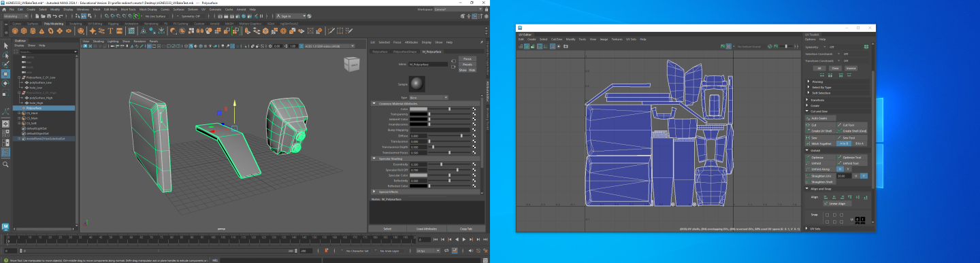Click the Load Attributes button

point(427,229)
